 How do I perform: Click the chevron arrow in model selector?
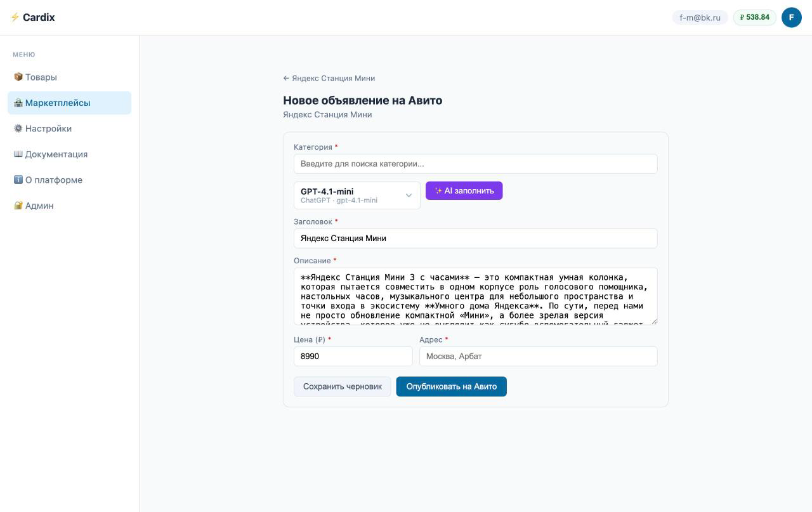point(409,195)
